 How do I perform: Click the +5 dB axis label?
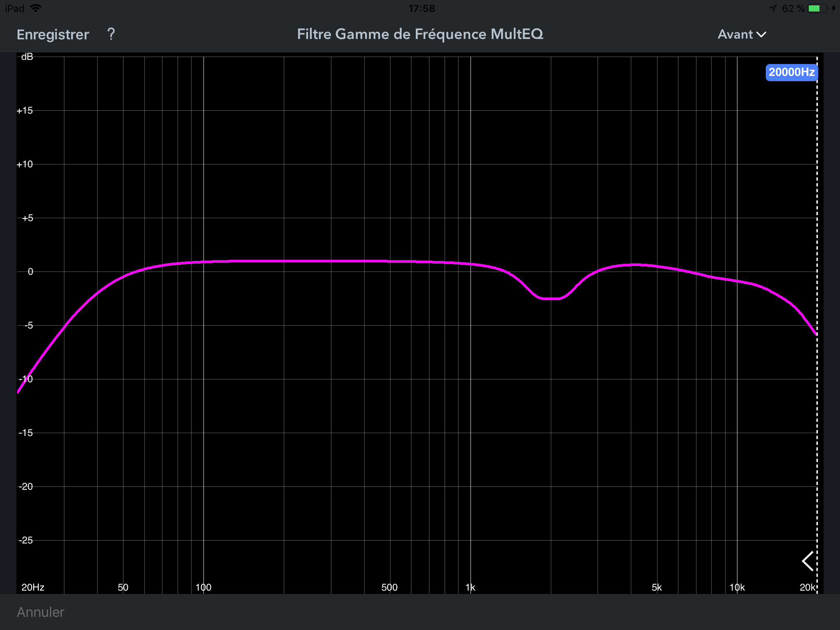tap(27, 218)
